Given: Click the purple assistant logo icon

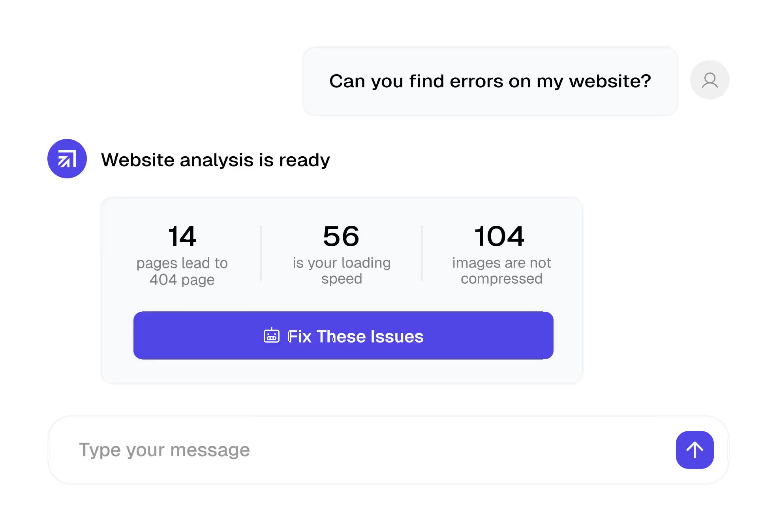Looking at the screenshot, I should pos(67,159).
